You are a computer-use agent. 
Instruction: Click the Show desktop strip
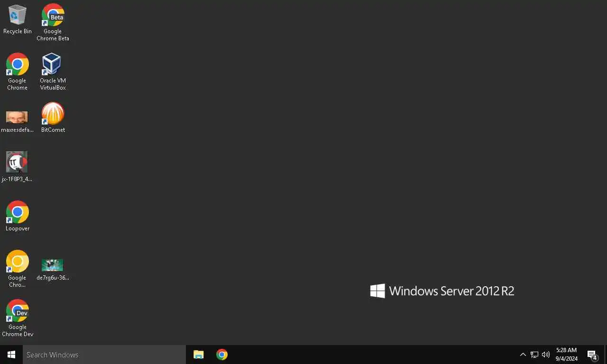tap(606, 355)
